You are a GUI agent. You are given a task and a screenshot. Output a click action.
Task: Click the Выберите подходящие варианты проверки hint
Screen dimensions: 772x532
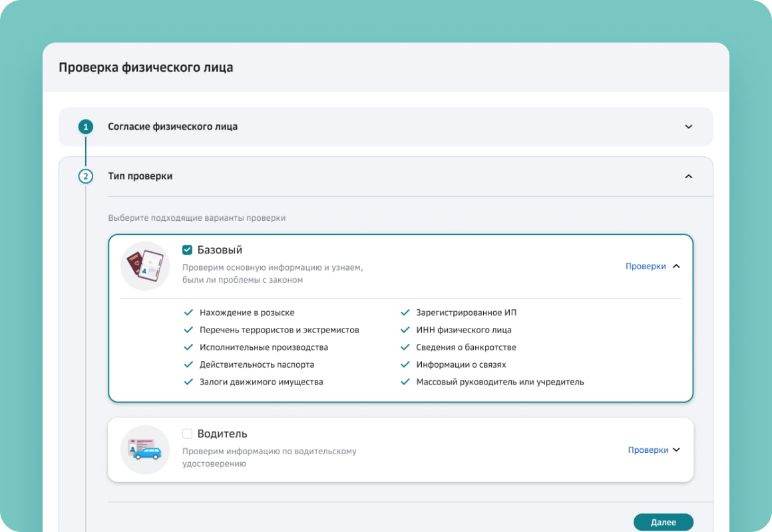(x=196, y=217)
